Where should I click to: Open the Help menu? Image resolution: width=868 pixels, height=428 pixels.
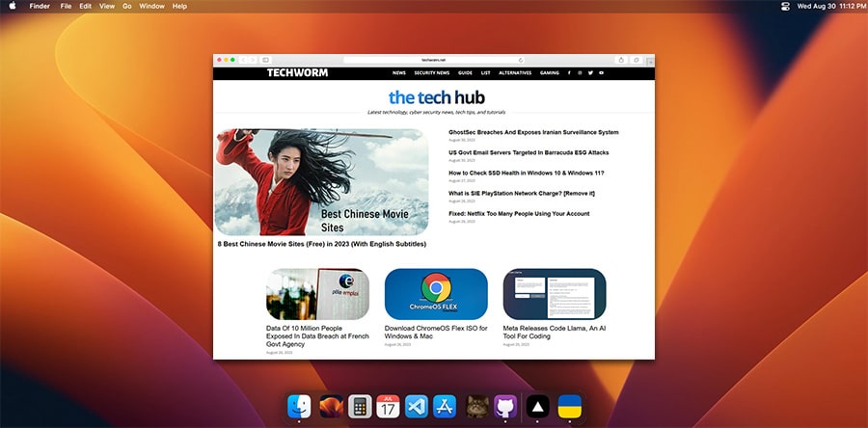(180, 6)
